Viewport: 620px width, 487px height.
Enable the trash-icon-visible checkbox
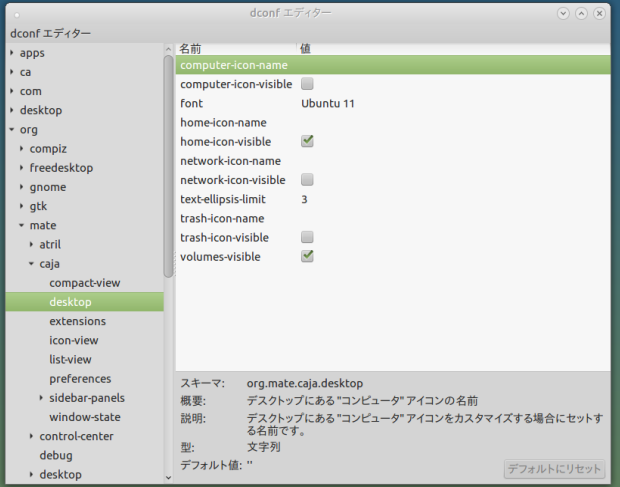pyautogui.click(x=307, y=237)
